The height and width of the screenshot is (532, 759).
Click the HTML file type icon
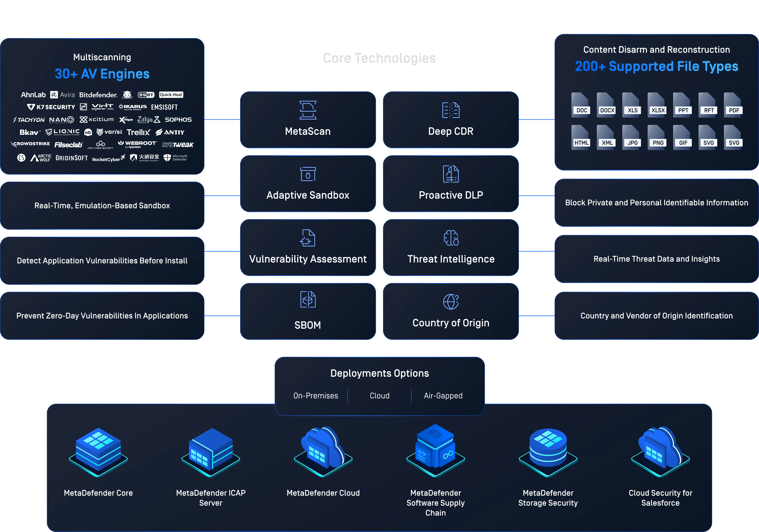click(x=581, y=137)
